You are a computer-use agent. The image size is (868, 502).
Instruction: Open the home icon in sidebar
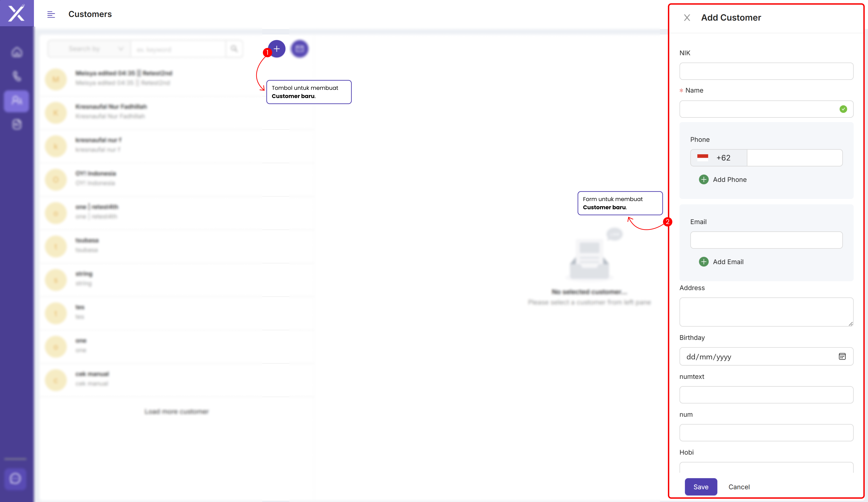[17, 52]
